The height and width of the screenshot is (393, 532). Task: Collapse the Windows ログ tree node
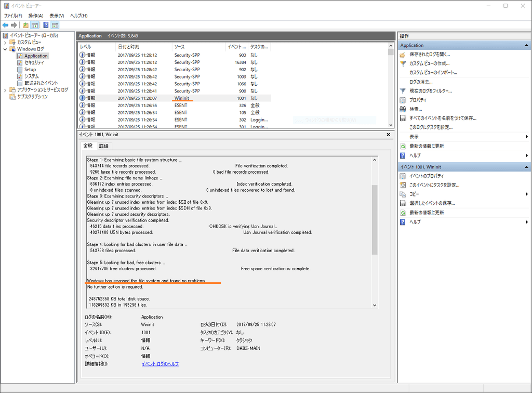click(6, 49)
